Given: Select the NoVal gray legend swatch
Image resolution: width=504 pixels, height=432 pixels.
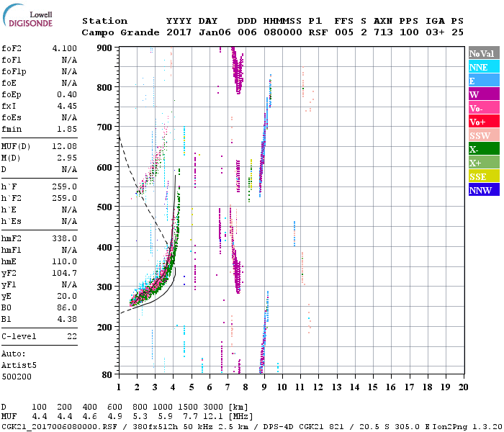Looking at the screenshot, I should 482,53.
